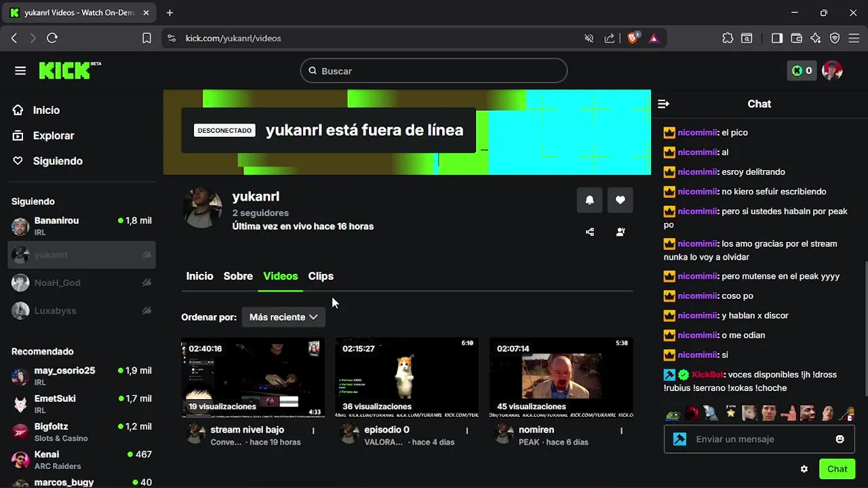Screen dimensions: 868x488
Task: Share the yukanrl channel
Action: coord(590,232)
